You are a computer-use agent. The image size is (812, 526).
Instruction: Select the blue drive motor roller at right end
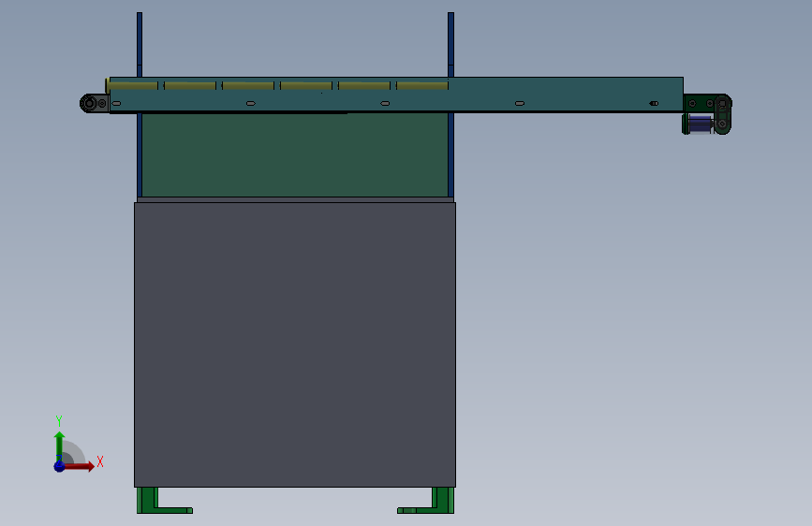click(x=699, y=124)
